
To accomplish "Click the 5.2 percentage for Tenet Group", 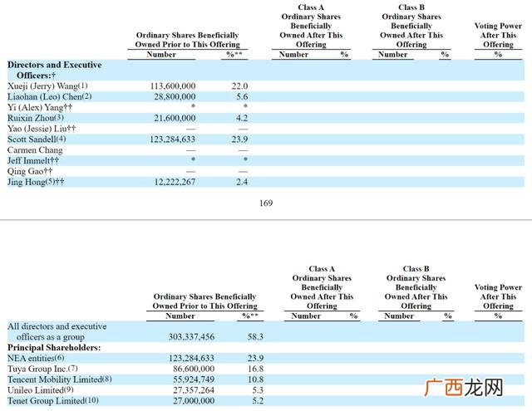I will coord(258,401).
